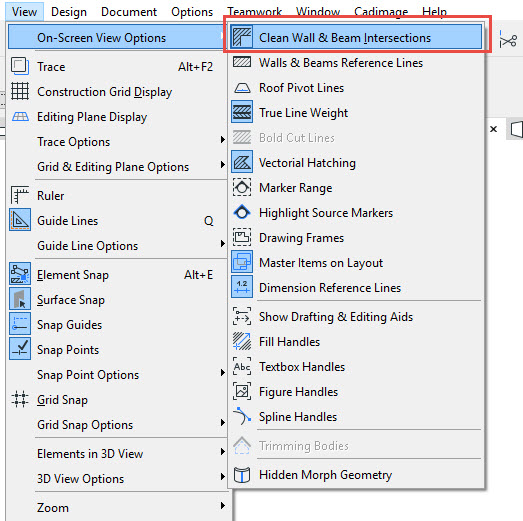Viewport: 523px width, 521px height.
Task: Choose Surface Snap in View menu
Action: tap(118, 300)
